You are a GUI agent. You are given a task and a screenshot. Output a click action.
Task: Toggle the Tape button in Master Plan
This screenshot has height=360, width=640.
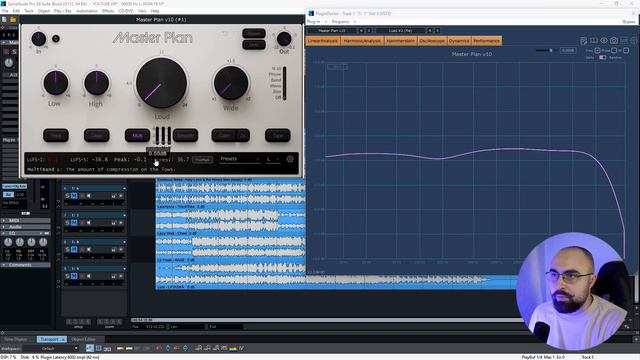(278, 136)
